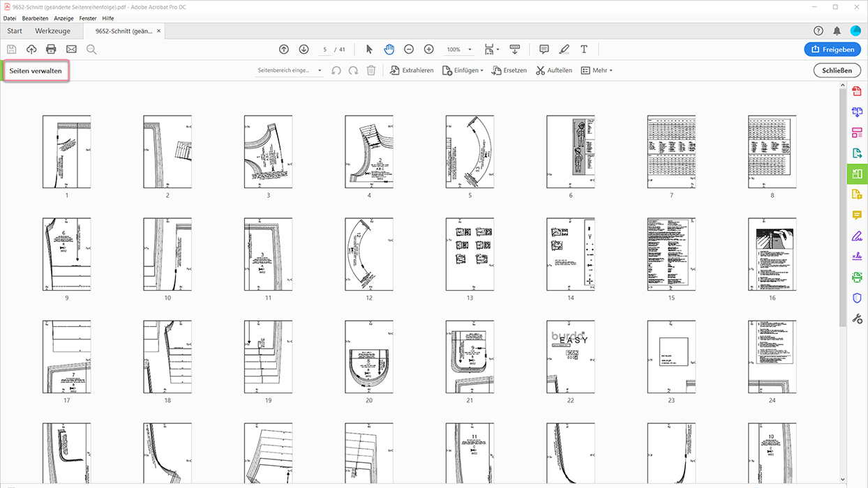Switch to the Werkzeuge tab
This screenshot has width=868, height=488.
pos(52,31)
